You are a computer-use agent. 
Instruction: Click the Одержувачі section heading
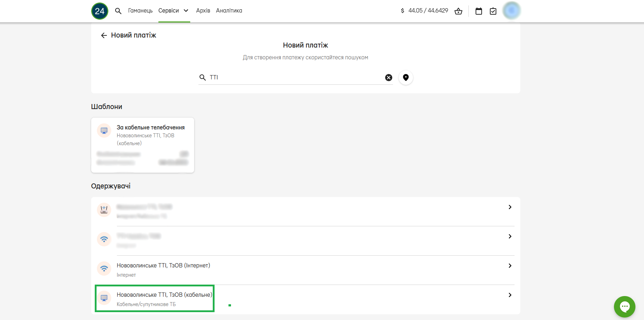pyautogui.click(x=111, y=186)
